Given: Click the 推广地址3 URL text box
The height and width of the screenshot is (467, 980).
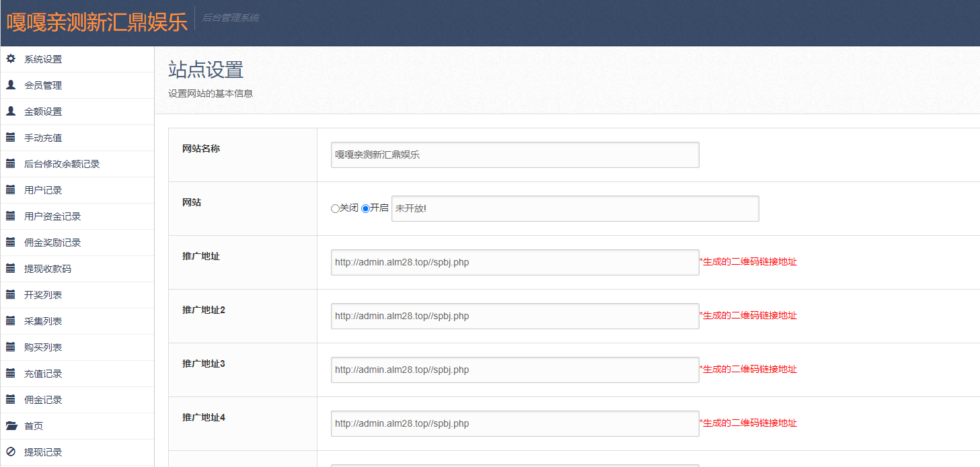Looking at the screenshot, I should click(x=515, y=370).
